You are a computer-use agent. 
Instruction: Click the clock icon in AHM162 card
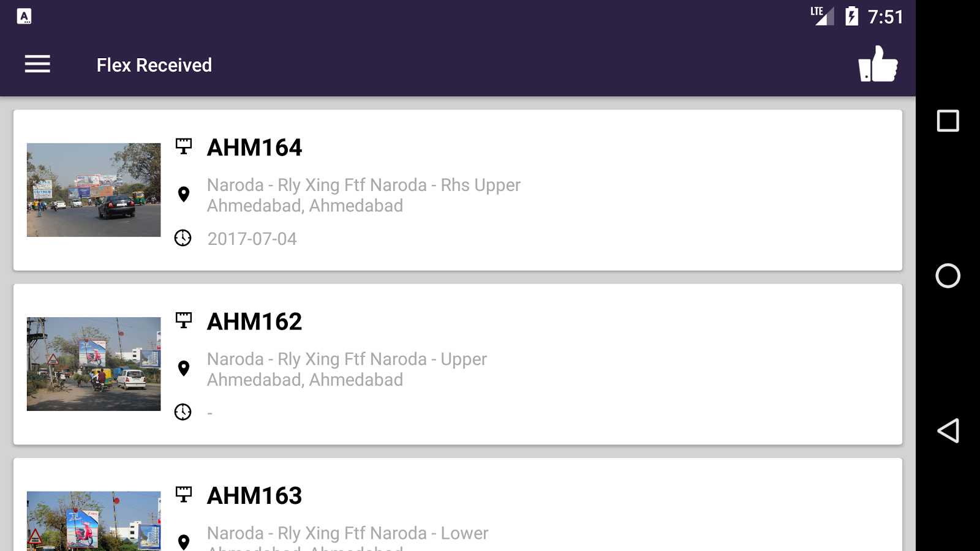183,412
